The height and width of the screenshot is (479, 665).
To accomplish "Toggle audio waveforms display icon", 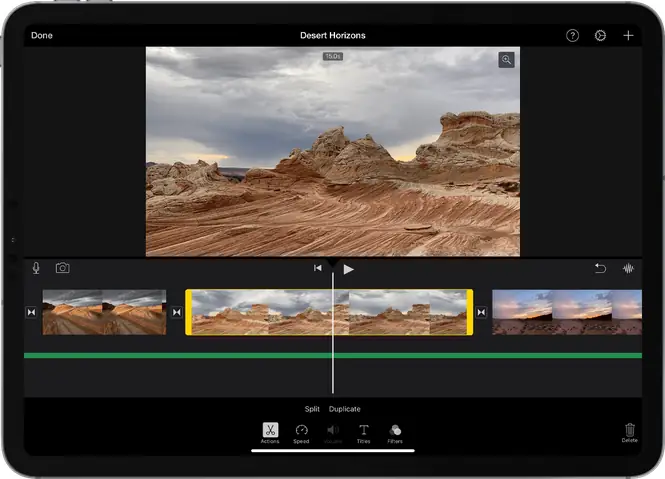I will [x=628, y=268].
